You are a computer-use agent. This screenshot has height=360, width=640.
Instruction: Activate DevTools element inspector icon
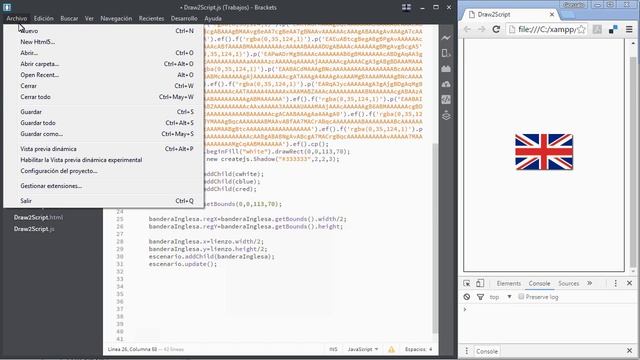point(467,283)
